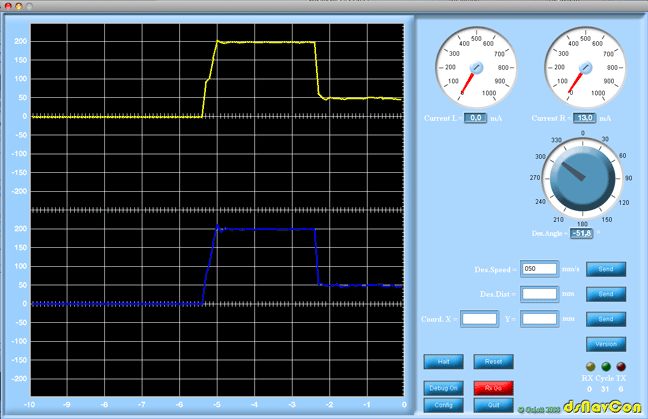648x419 pixels.
Task: Click the Current R value display 13,0
Action: (x=584, y=118)
